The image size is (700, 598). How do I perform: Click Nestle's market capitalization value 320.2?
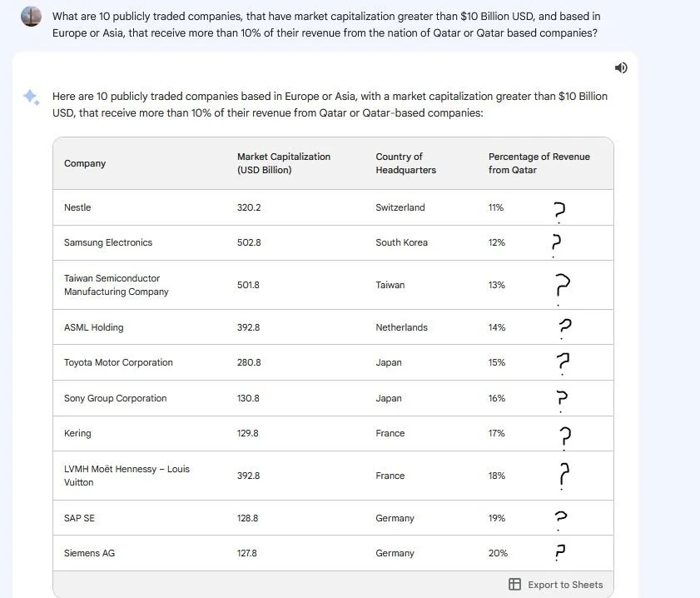(x=248, y=207)
